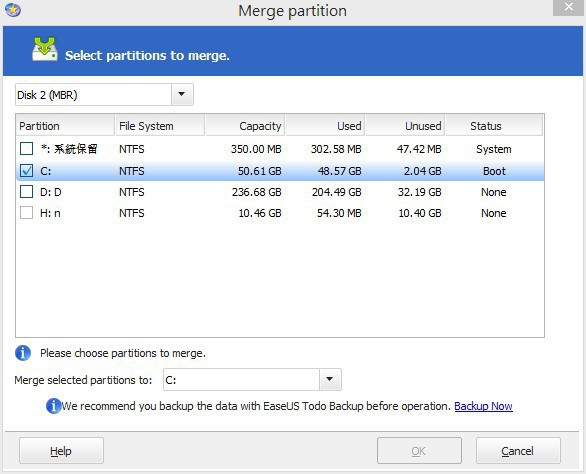The width and height of the screenshot is (586, 474).
Task: Check the system reserved partition checkbox
Action: (x=27, y=149)
